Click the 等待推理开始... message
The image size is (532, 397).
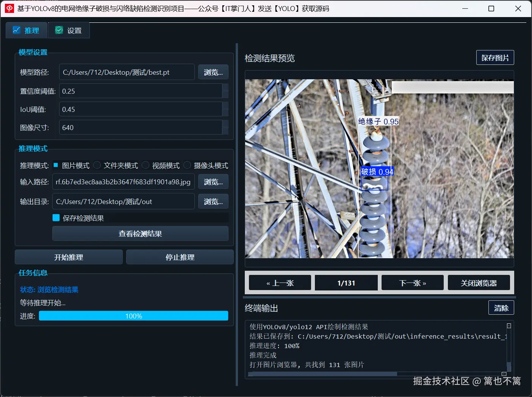43,303
